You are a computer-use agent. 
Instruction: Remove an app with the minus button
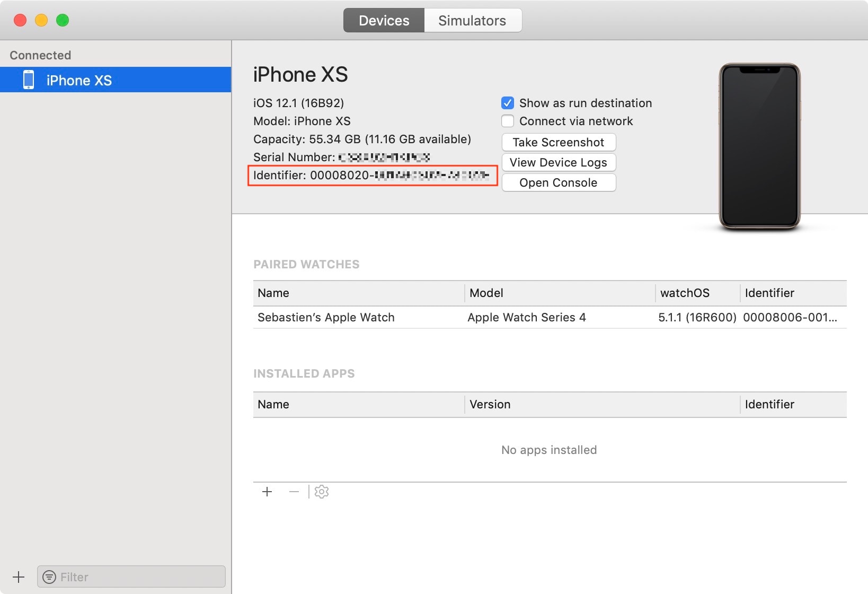(294, 492)
